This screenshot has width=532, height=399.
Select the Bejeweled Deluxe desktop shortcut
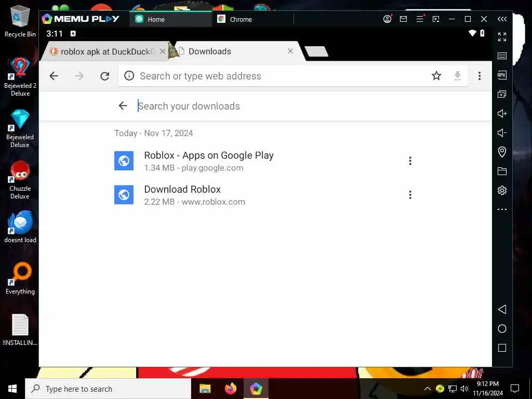coord(20,128)
